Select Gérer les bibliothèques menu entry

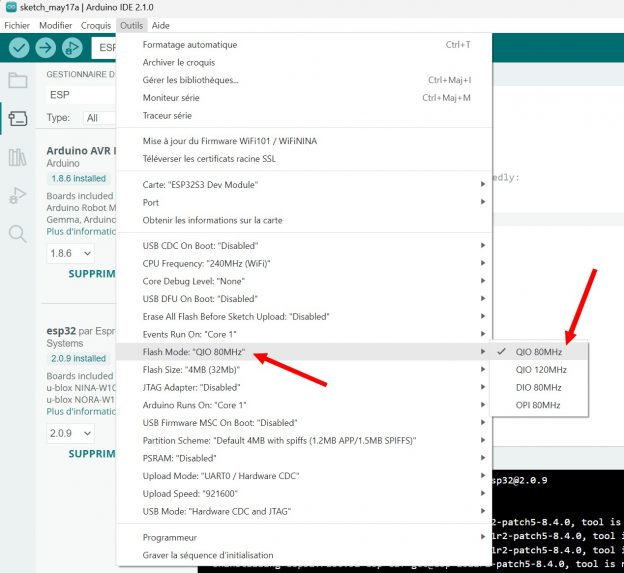(x=190, y=80)
